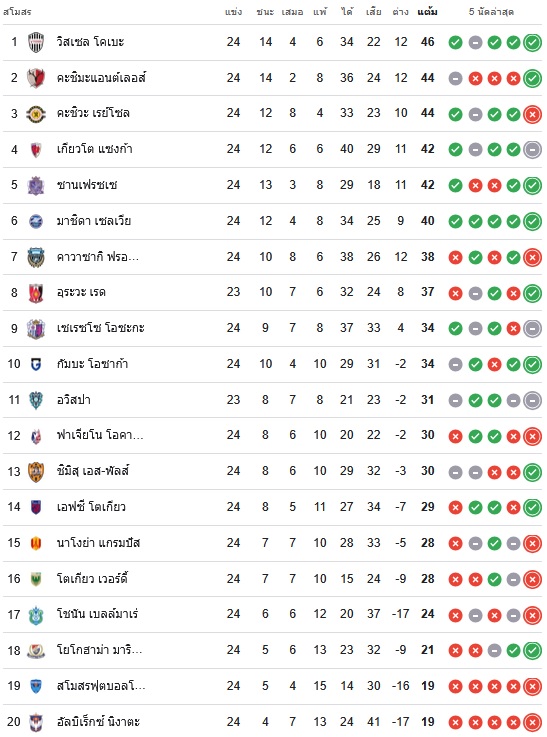Open the team page for ซานเฟรซเซ
Image resolution: width=547 pixels, height=737 pixels.
click(86, 185)
